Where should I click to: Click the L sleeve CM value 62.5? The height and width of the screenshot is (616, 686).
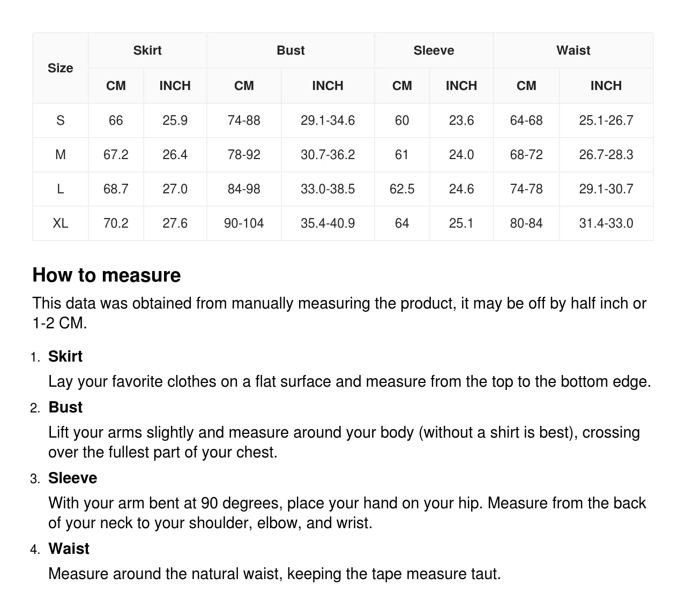coord(402,189)
